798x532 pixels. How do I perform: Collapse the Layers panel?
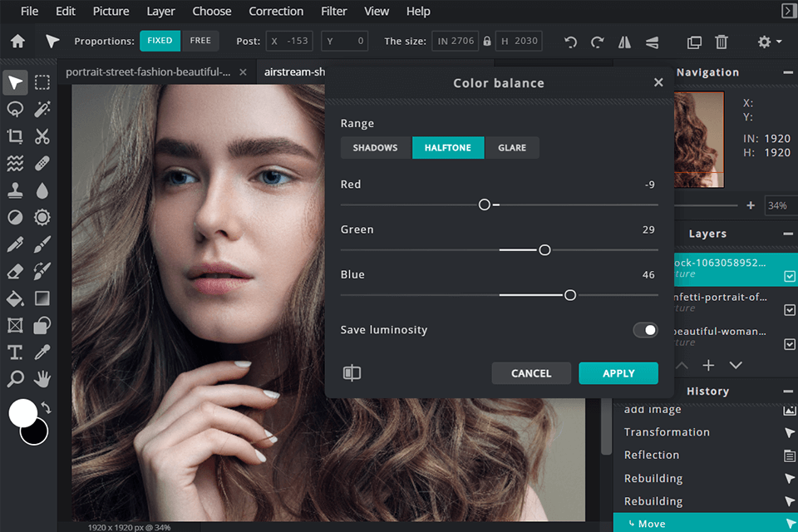tap(787, 234)
